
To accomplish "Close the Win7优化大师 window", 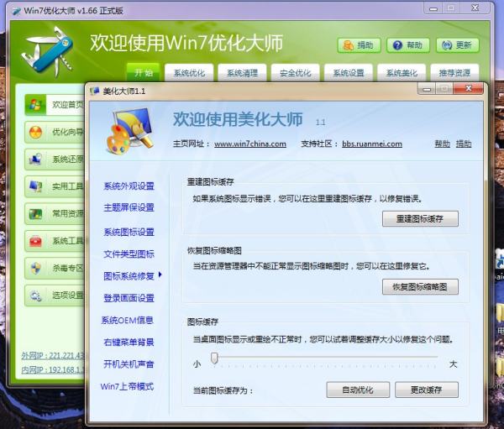I will point(475,8).
